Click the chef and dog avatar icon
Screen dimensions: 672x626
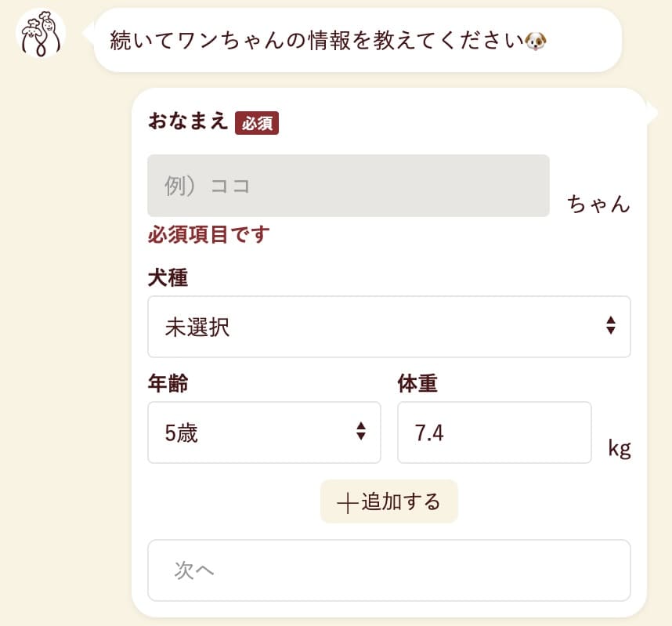41,34
